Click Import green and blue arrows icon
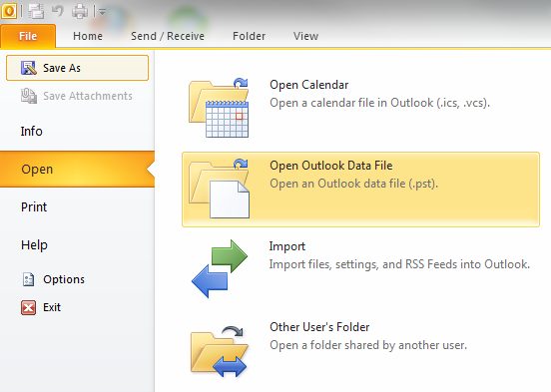The height and width of the screenshot is (392, 551). coord(220,268)
